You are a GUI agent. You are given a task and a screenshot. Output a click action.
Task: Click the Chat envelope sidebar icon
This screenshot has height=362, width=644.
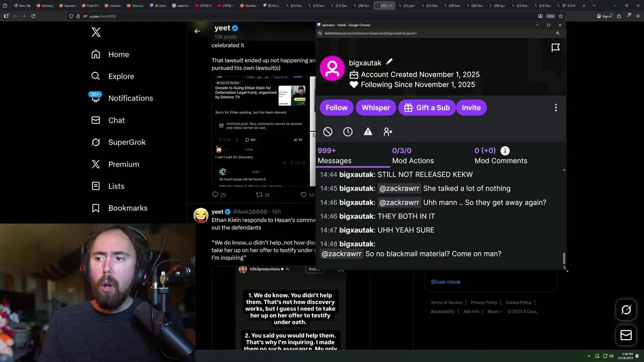96,120
